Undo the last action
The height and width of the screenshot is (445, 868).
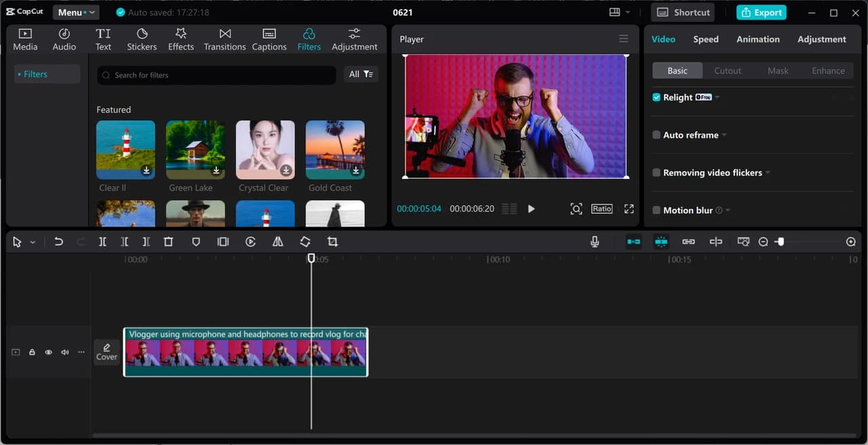tap(59, 241)
